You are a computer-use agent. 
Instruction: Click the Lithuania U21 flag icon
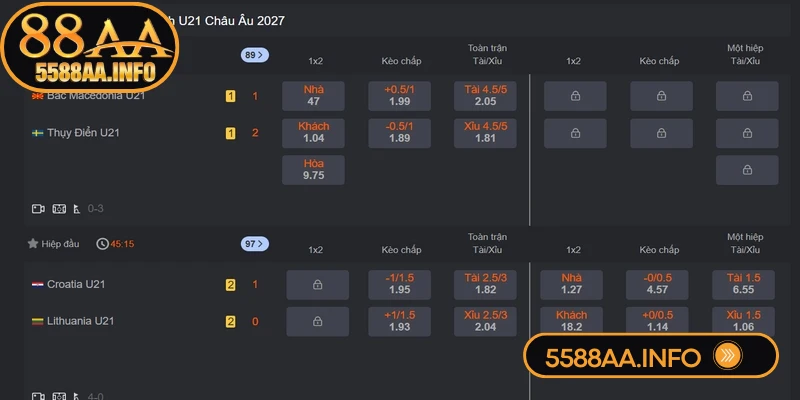coord(37,321)
